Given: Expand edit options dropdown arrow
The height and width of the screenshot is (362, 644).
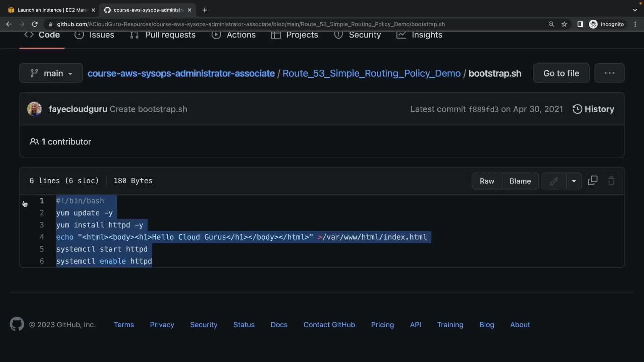Looking at the screenshot, I should 574,181.
